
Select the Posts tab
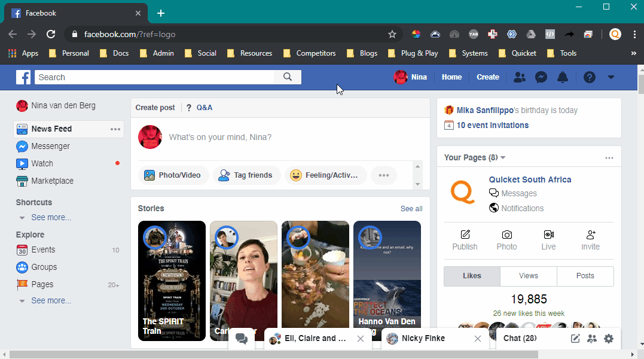click(585, 276)
